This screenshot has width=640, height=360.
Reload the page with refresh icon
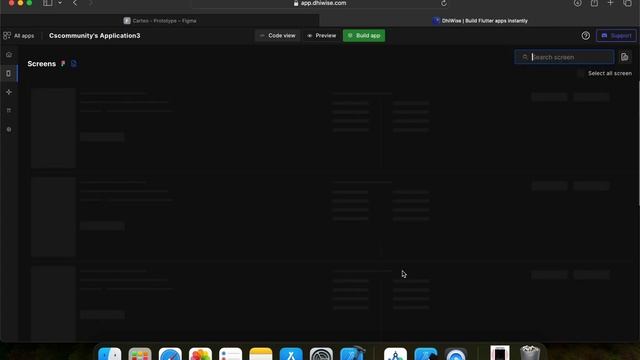tap(444, 3)
